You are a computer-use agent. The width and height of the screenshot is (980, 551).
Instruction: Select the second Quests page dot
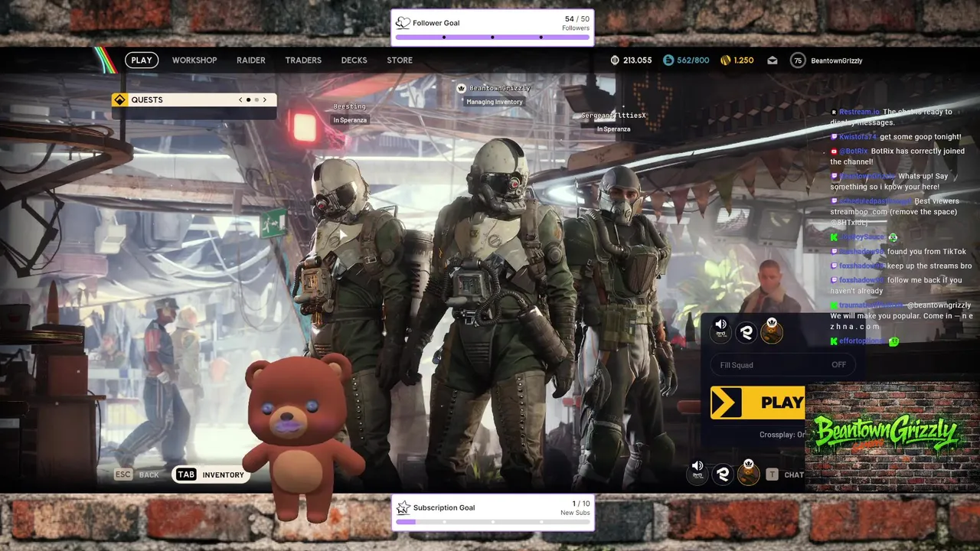(256, 99)
